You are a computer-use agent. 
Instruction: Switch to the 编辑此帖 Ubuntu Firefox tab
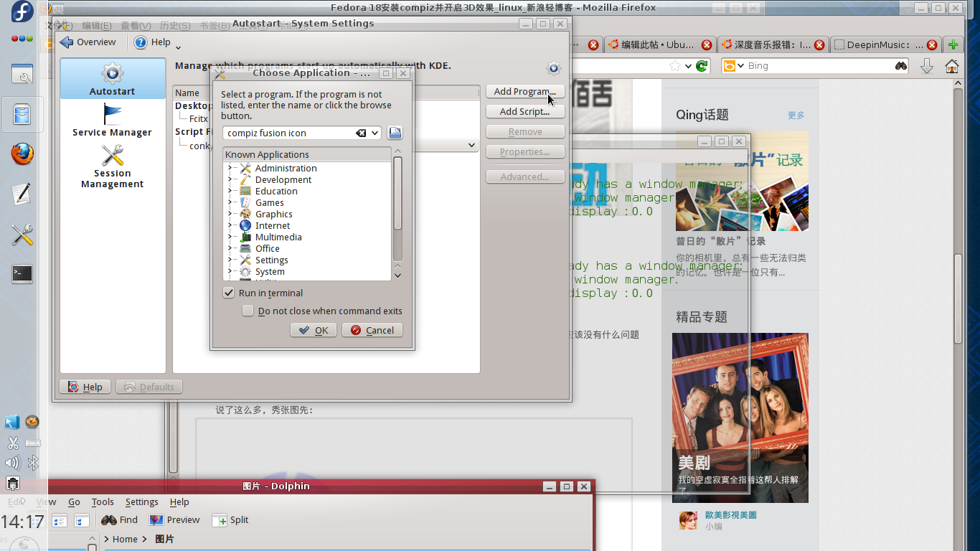[660, 44]
